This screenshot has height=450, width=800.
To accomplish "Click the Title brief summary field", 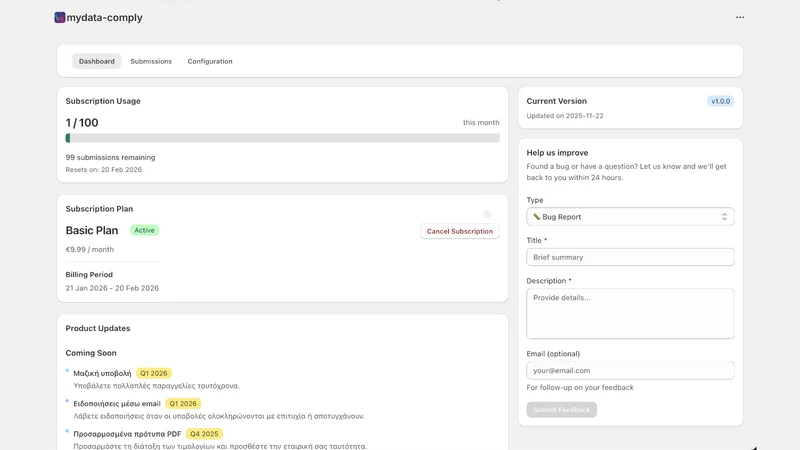I will coord(630,257).
